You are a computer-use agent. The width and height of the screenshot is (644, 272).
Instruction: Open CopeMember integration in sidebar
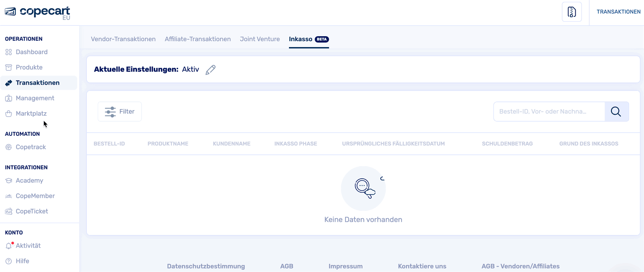[x=35, y=196]
